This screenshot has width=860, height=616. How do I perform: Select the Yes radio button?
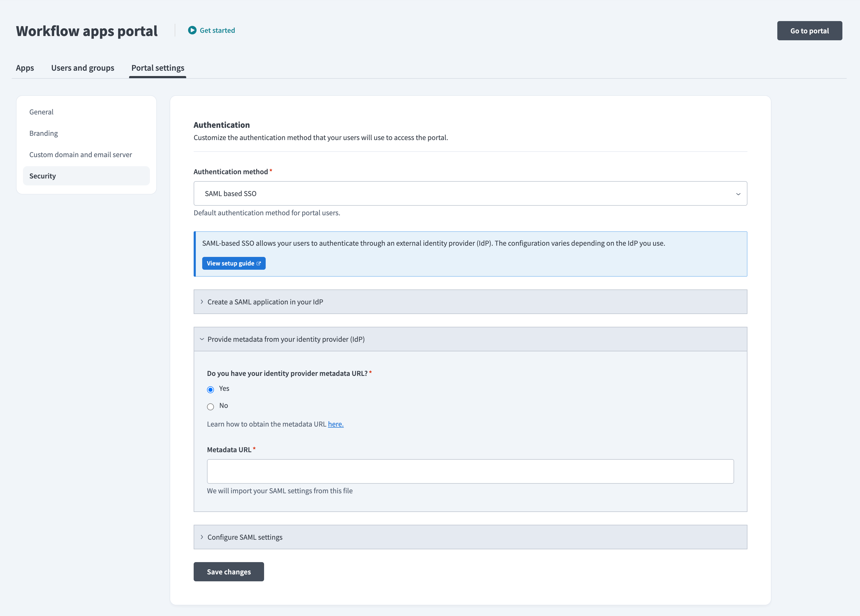click(x=210, y=390)
